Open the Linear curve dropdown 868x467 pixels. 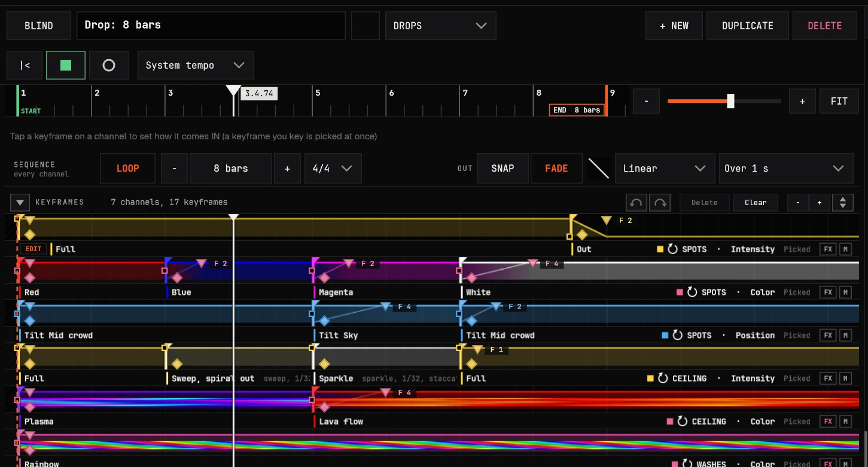click(x=665, y=169)
